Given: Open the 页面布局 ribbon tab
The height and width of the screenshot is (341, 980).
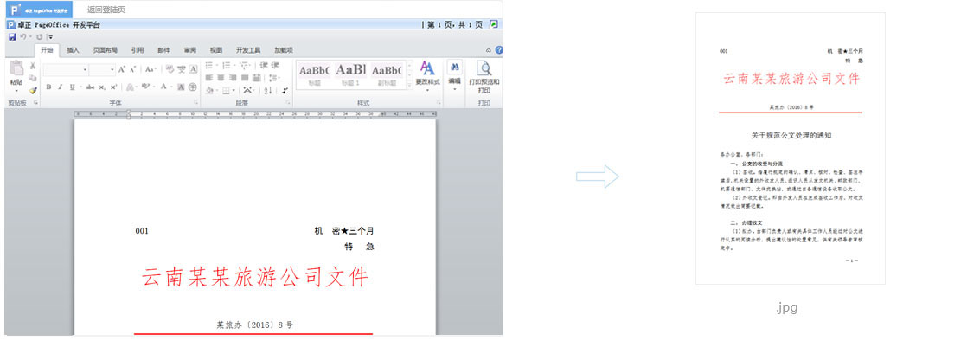Looking at the screenshot, I should pos(105,50).
